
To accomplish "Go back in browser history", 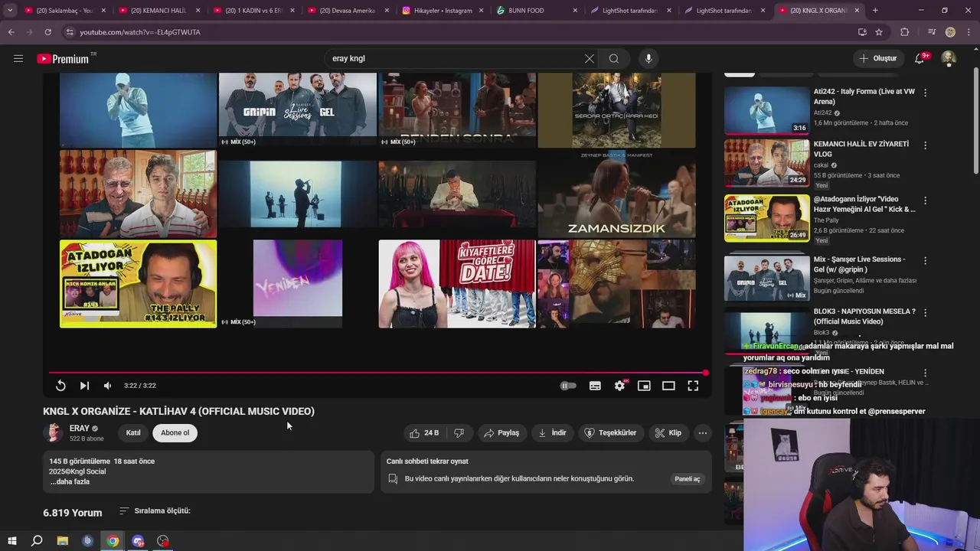I will 11,32.
